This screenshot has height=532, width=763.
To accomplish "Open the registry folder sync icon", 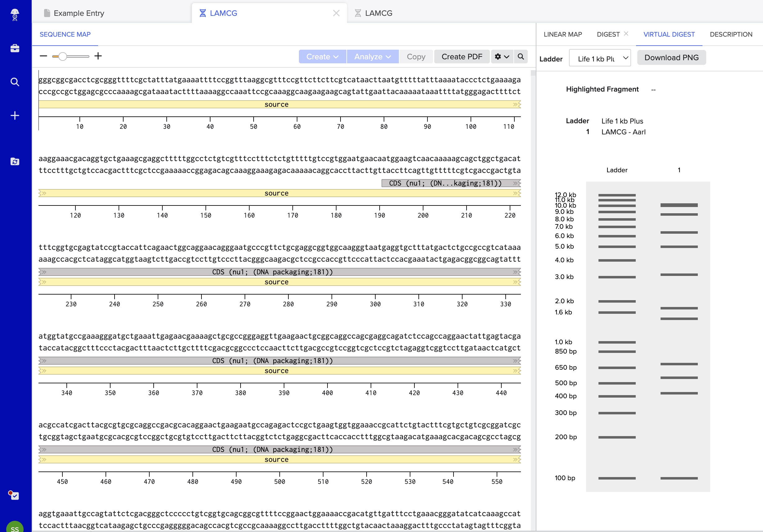I will 15,161.
